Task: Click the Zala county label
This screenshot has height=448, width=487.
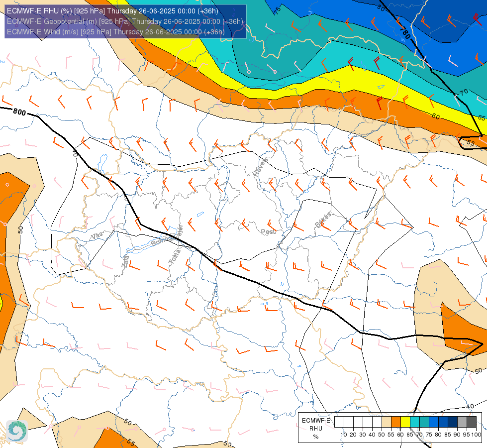Action: coord(125,261)
